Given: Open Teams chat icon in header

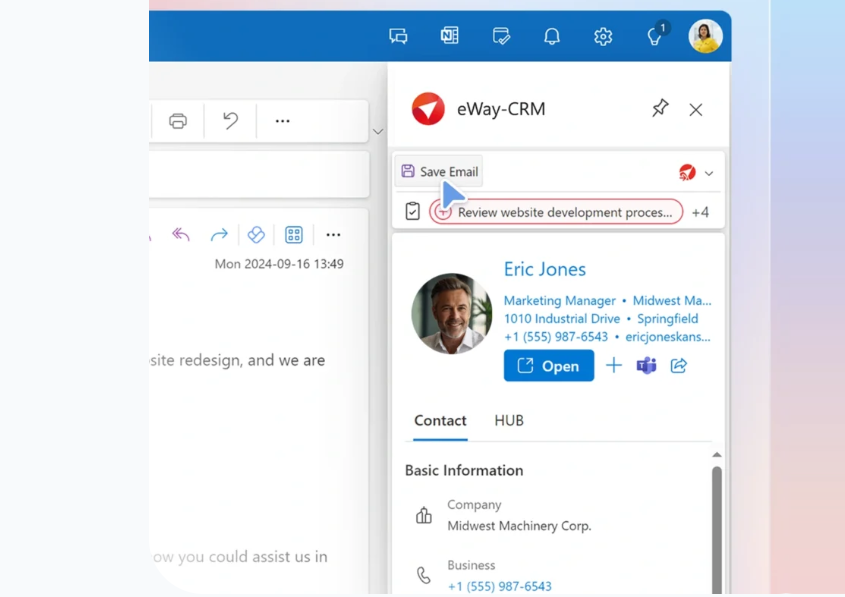Looking at the screenshot, I should [398, 36].
